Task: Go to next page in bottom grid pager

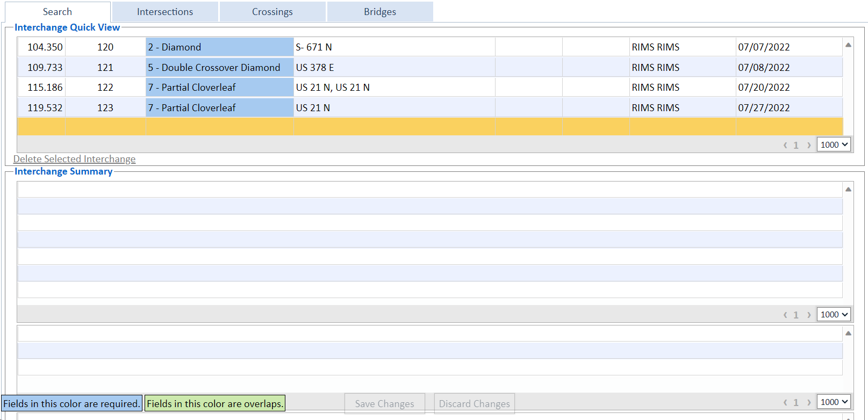Action: point(809,402)
